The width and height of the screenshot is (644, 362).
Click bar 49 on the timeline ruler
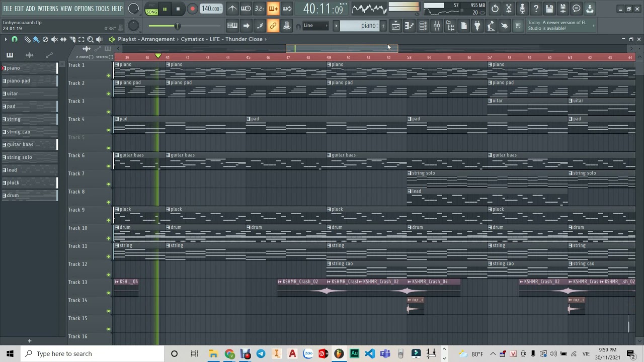tap(329, 57)
